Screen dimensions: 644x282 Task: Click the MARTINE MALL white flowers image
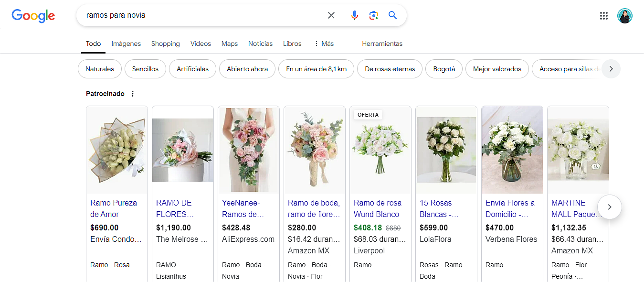pos(578,150)
